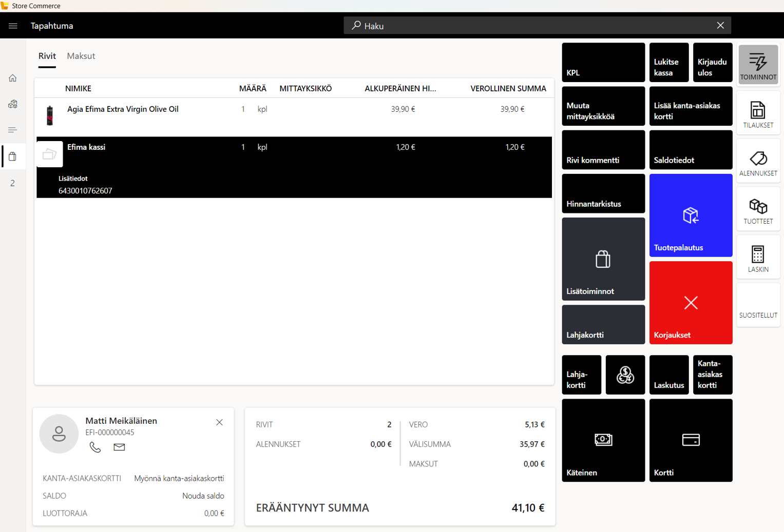Viewport: 784px width, 532px height.
Task: Click the sidebar number 2 item
Action: tap(13, 183)
